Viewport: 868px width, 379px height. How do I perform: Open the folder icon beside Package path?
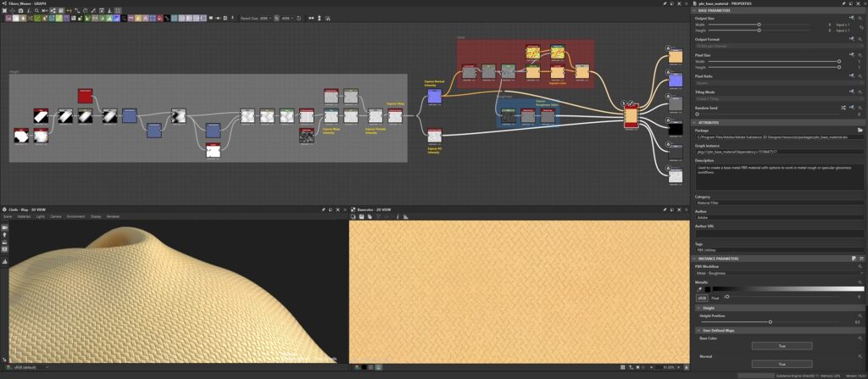click(860, 131)
